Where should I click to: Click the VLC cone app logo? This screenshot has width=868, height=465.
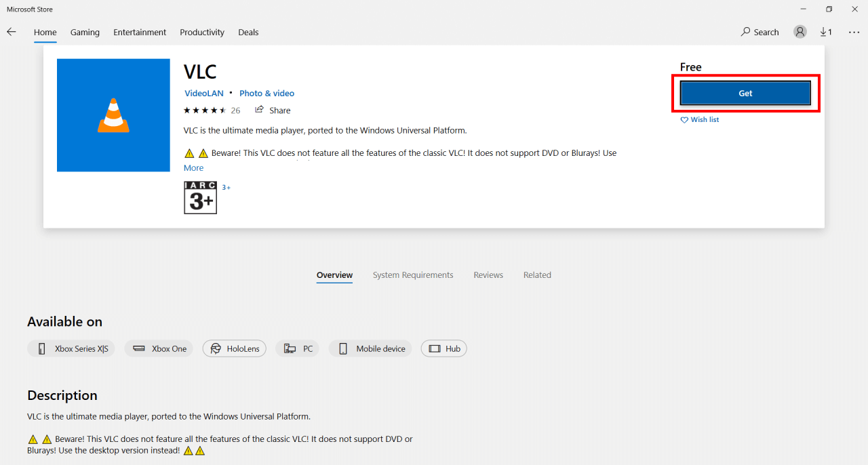113,115
